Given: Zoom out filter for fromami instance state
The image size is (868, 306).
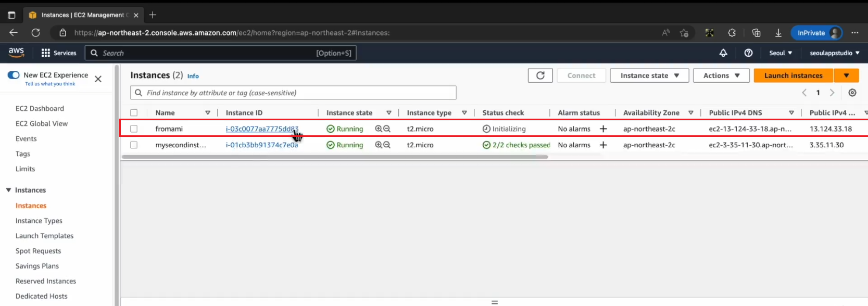Looking at the screenshot, I should [x=387, y=129].
